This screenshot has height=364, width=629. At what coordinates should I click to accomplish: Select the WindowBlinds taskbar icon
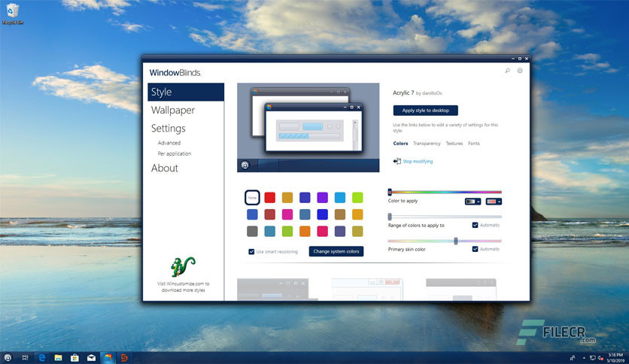pyautogui.click(x=108, y=357)
